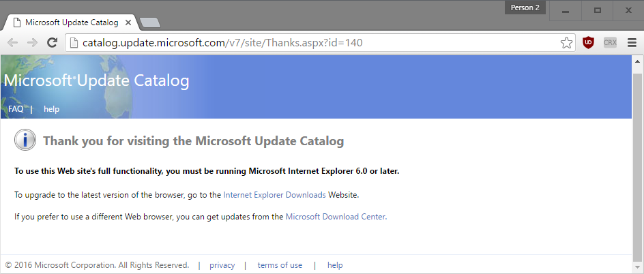Reload the page with the refresh icon
644x274 pixels.
point(52,43)
